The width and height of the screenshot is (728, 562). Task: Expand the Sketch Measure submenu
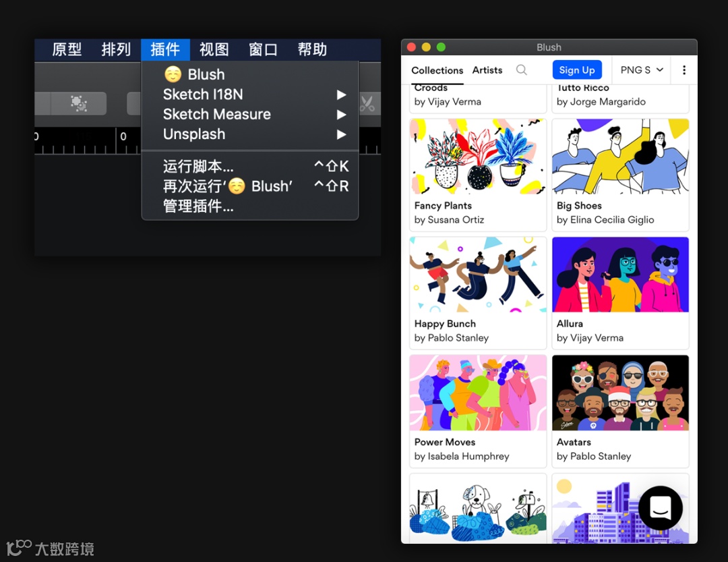(250, 114)
